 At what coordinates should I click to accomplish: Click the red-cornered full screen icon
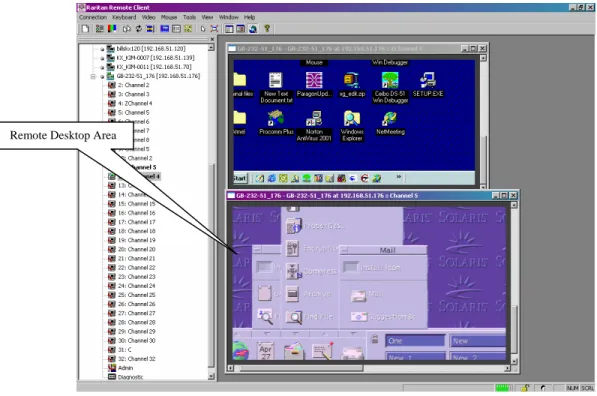coord(214,29)
